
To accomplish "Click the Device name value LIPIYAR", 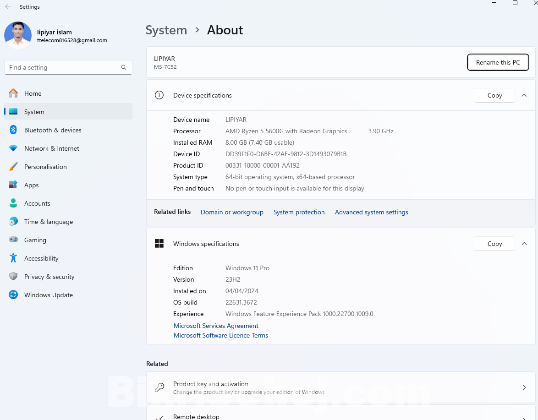I will 236,119.
